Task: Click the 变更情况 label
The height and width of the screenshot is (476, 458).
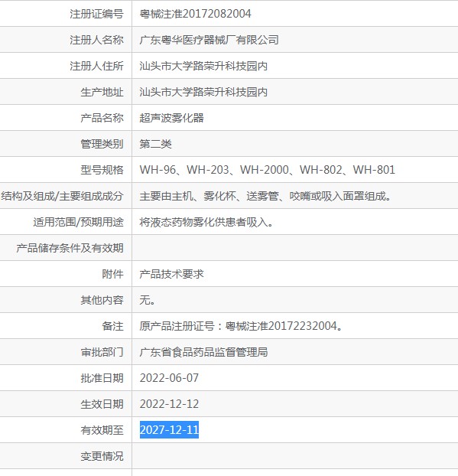Action: (102, 456)
